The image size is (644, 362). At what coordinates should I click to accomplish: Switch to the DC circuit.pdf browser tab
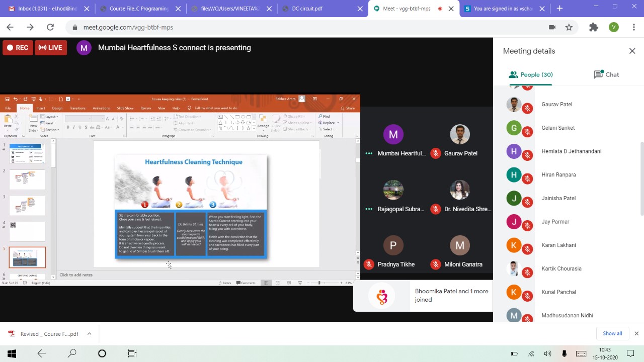click(322, 9)
